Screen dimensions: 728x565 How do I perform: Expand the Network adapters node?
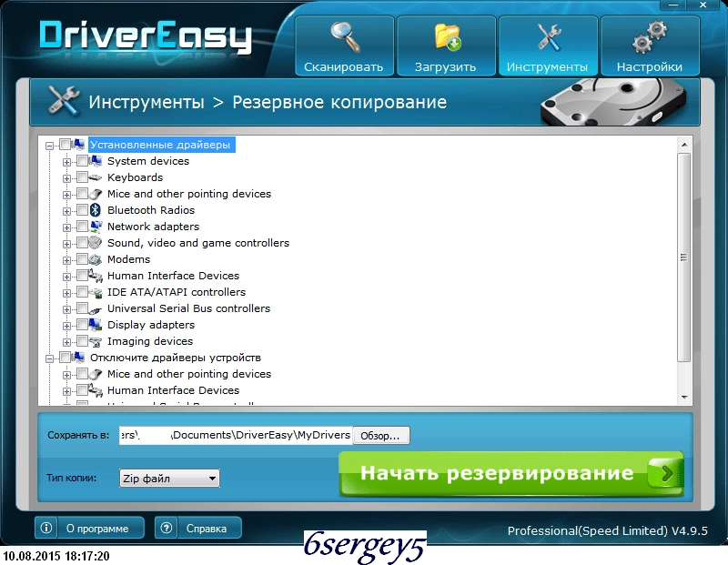[x=66, y=227]
